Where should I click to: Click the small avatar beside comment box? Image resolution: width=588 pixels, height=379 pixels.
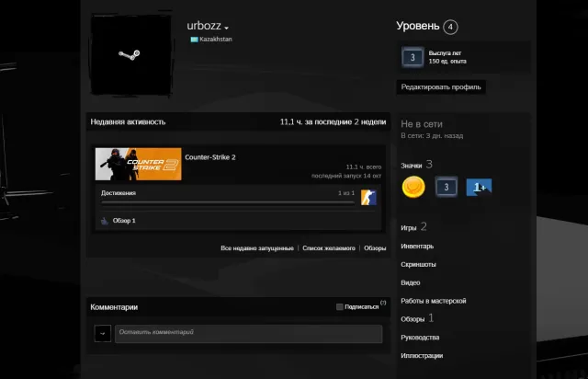pyautogui.click(x=103, y=334)
